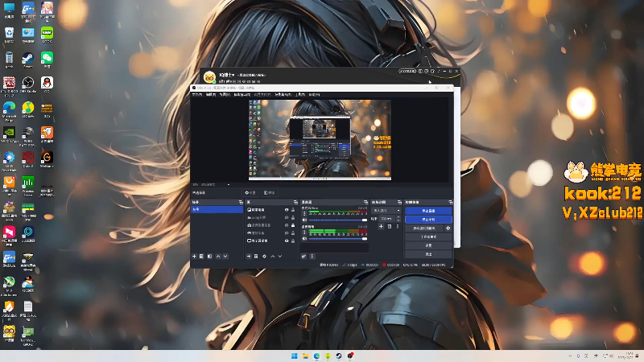Open File Explorer from the taskbar

306,356
